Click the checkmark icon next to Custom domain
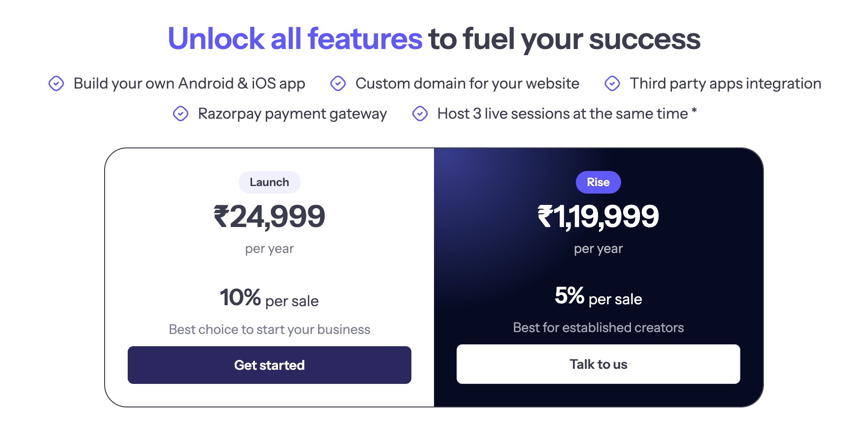 click(338, 83)
